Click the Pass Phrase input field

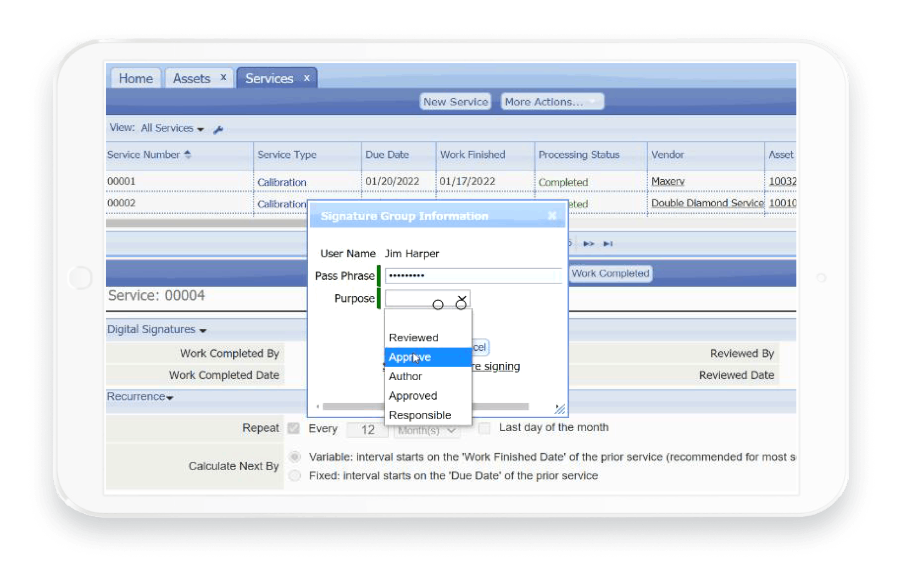coord(473,276)
